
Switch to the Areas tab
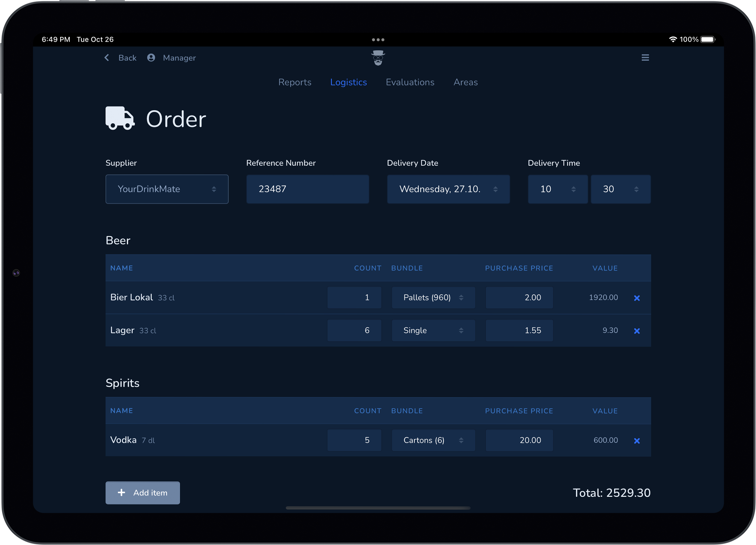point(465,82)
